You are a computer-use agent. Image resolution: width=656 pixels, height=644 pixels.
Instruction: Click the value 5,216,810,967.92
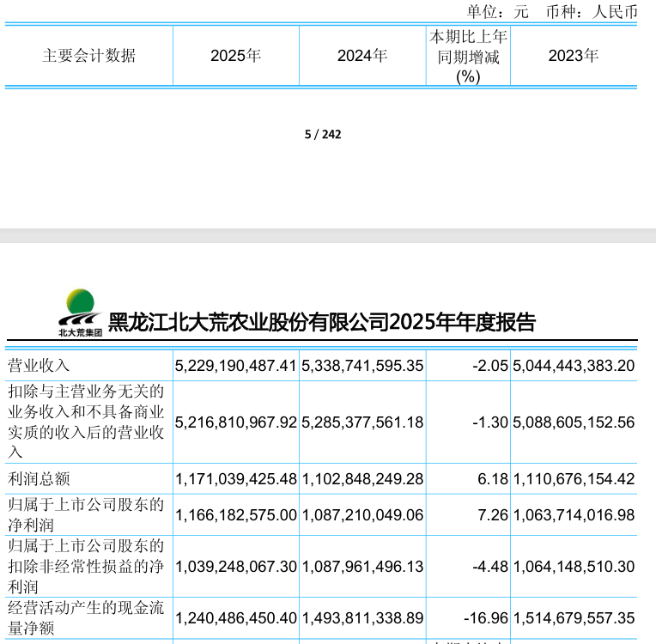[x=235, y=422]
